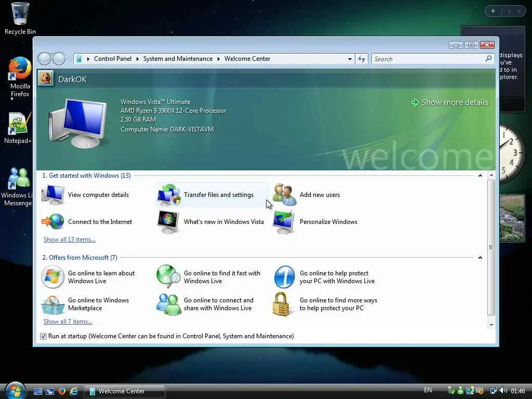The height and width of the screenshot is (399, 532).
Task: Select the Windows Live Messenger desktop shortcut
Action: coord(17,187)
